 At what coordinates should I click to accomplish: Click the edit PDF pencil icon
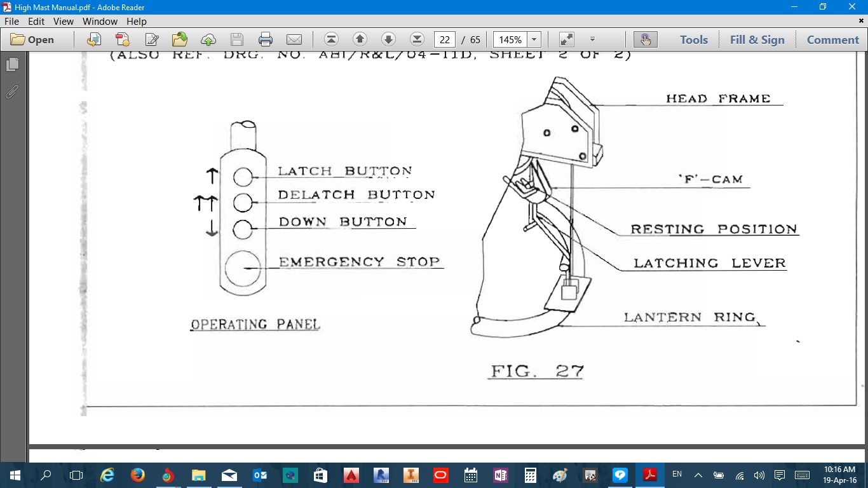click(152, 39)
